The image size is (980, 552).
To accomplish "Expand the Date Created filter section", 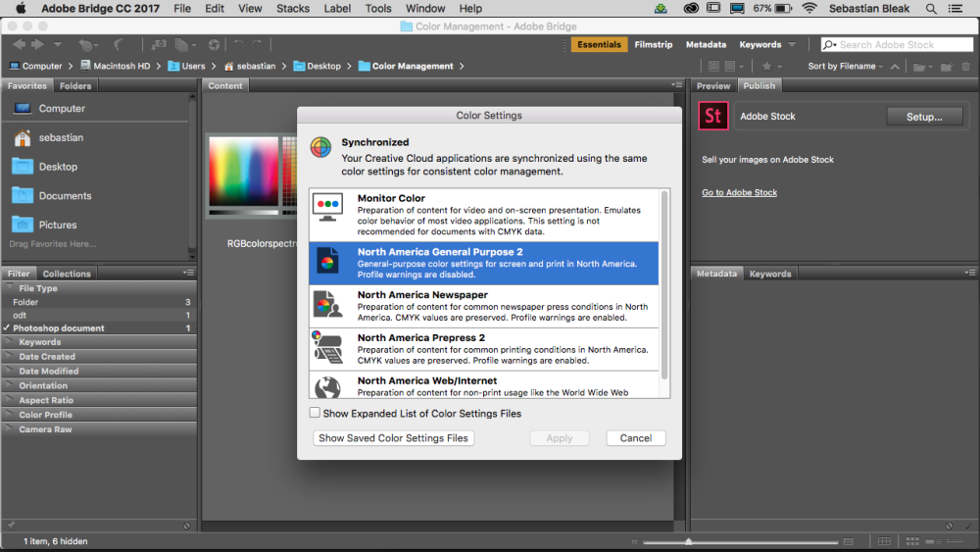I will [x=10, y=356].
